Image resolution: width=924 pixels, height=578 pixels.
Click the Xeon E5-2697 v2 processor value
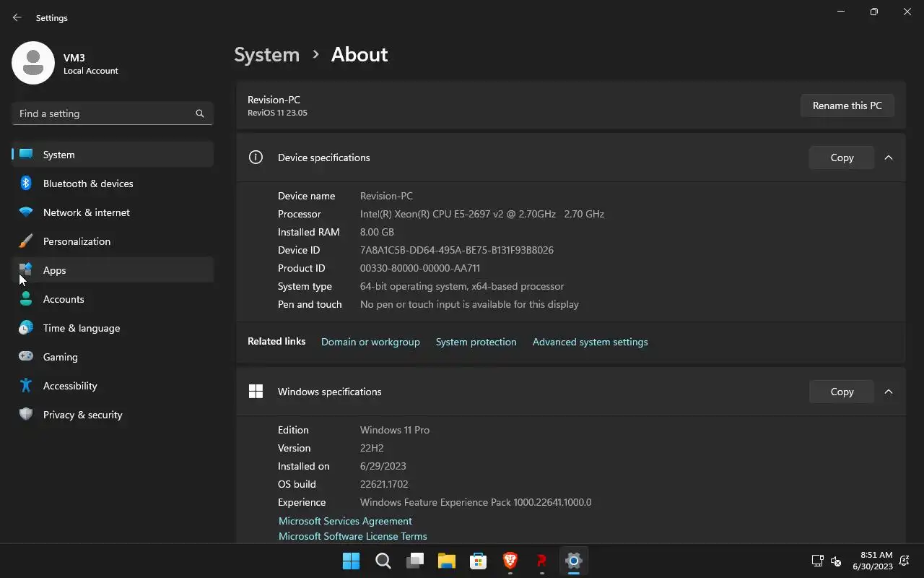point(482,214)
